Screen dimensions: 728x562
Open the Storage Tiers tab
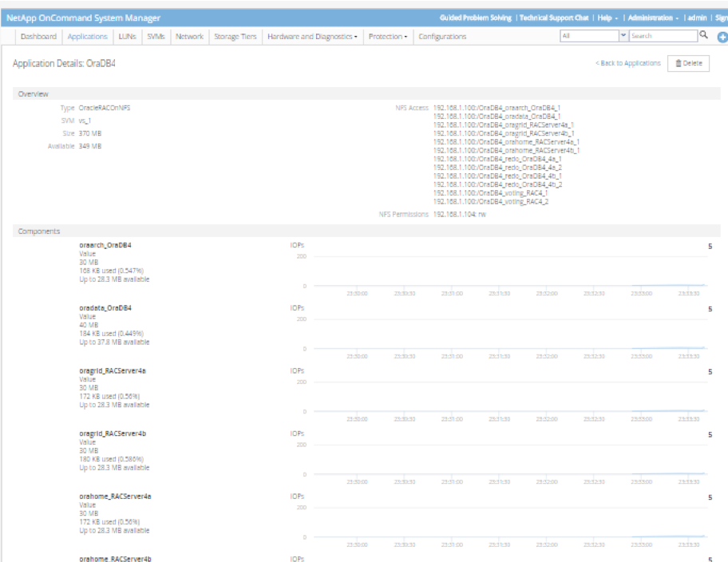[235, 36]
